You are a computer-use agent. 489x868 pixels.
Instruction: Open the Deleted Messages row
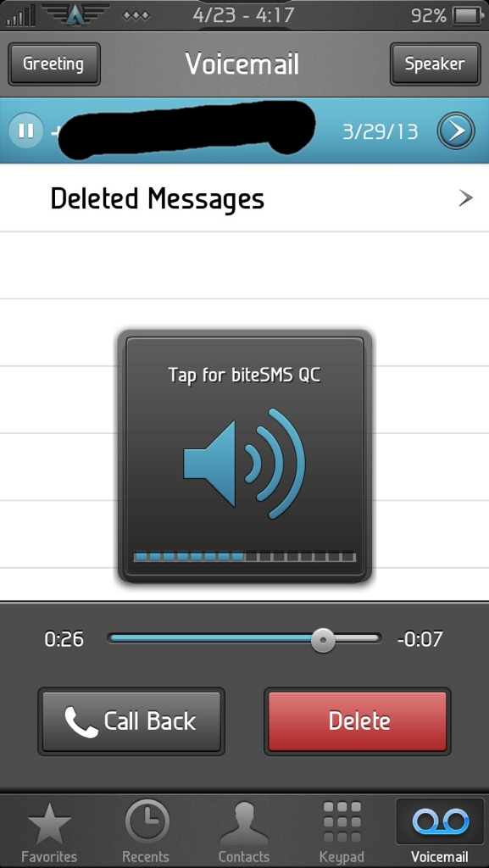[244, 198]
